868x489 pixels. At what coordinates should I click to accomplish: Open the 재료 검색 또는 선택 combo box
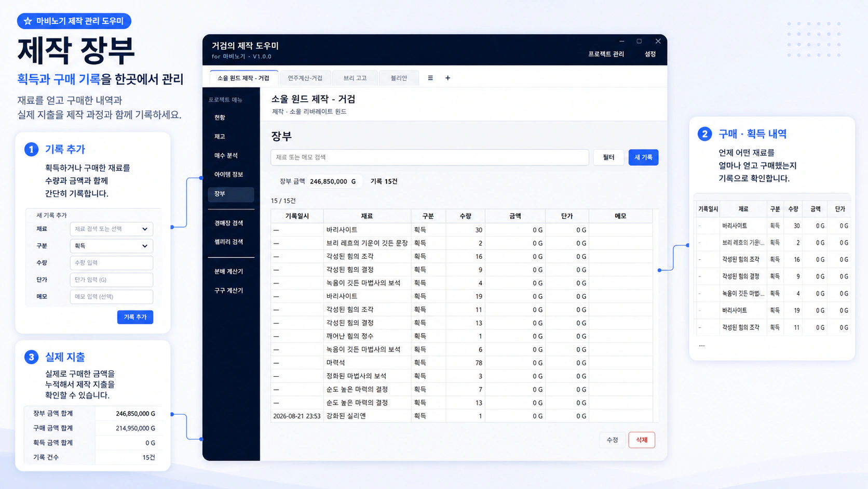(x=111, y=229)
